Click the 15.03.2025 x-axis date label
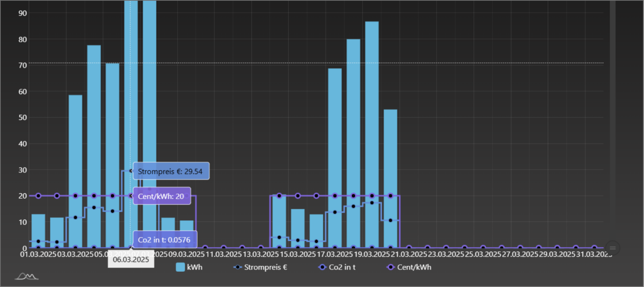Image resolution: width=644 pixels, height=287 pixels. tap(298, 254)
